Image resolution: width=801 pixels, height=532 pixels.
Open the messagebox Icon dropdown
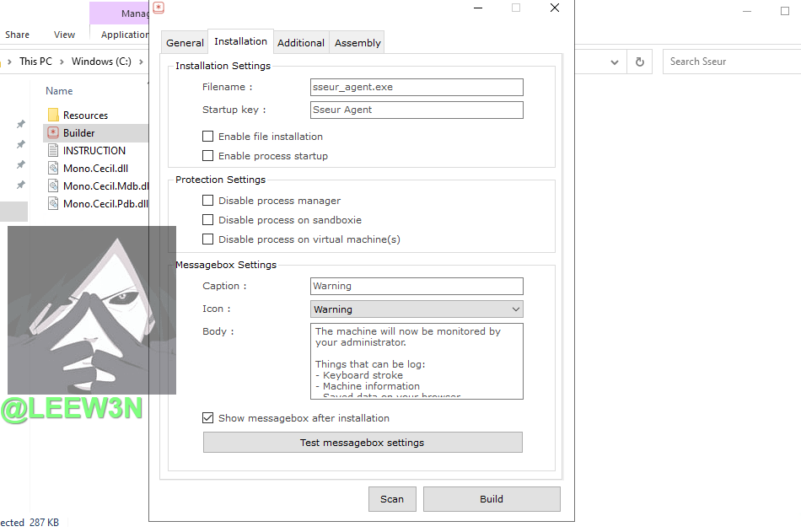(x=417, y=309)
